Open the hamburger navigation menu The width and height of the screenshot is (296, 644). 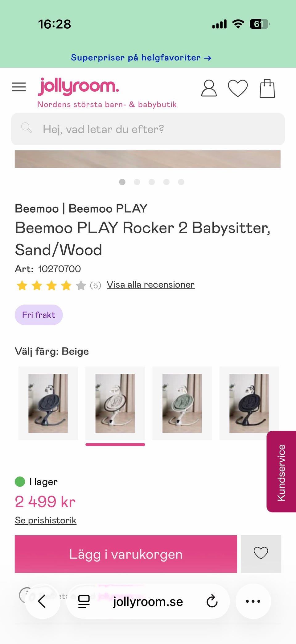click(19, 87)
